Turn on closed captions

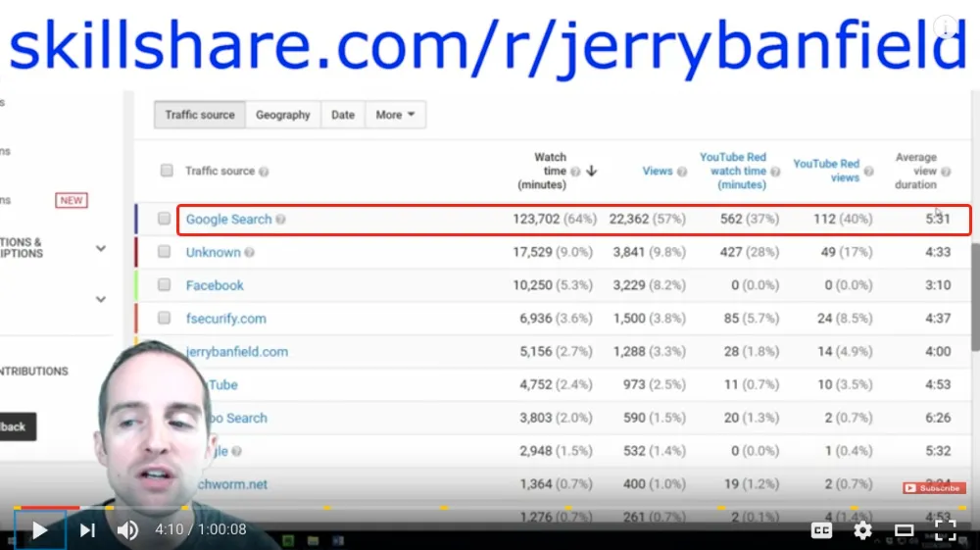click(x=821, y=530)
